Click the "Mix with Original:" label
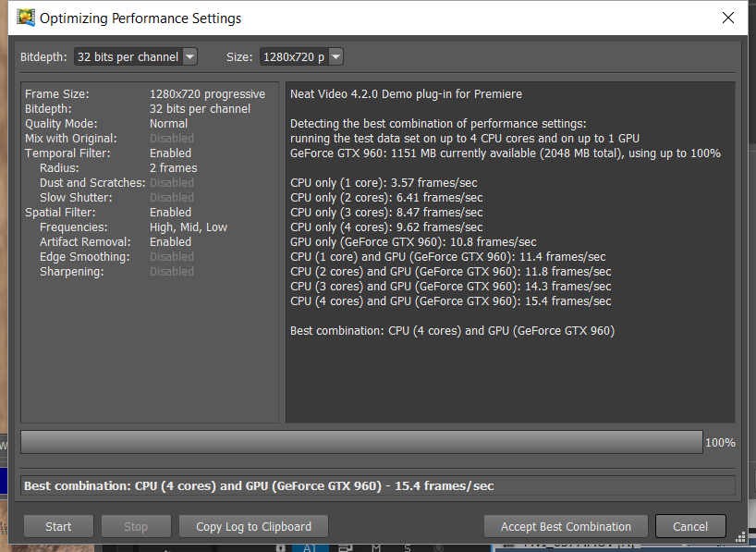 71,139
